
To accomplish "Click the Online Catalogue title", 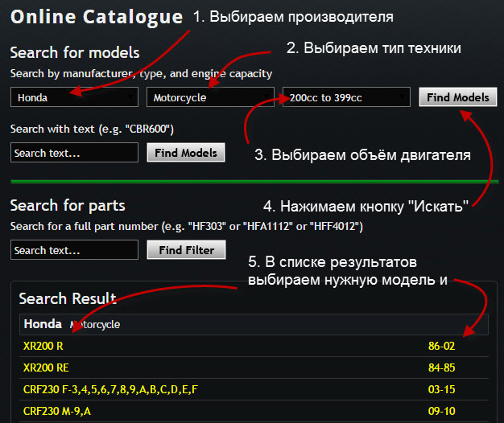I will coord(97,18).
